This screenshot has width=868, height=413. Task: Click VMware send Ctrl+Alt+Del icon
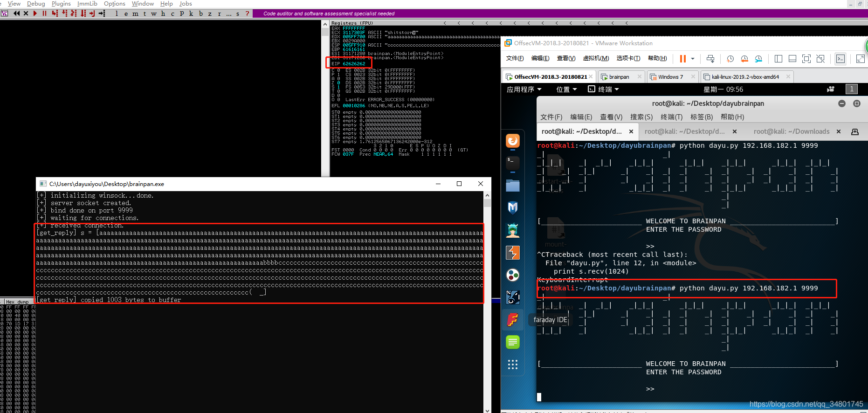(710, 59)
